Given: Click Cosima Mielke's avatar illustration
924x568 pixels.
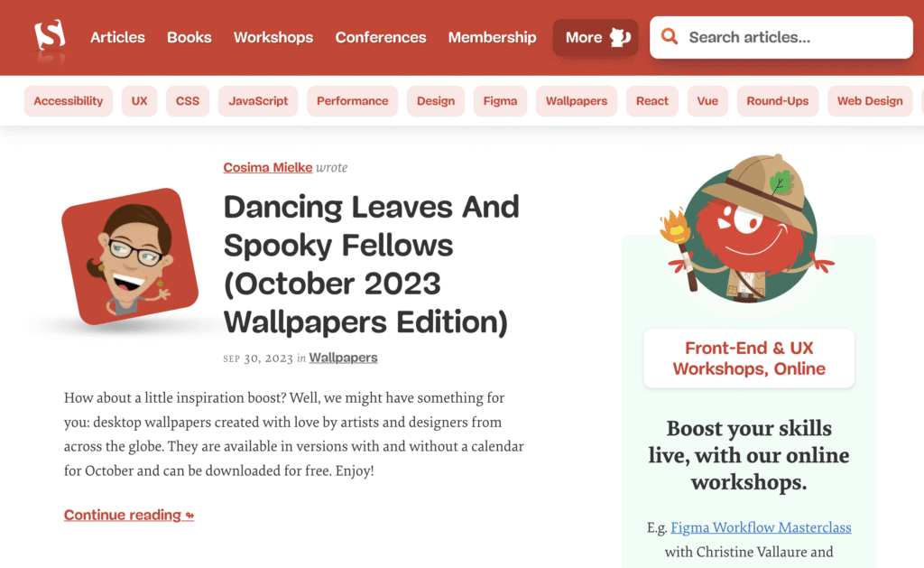Looking at the screenshot, I should [x=130, y=256].
